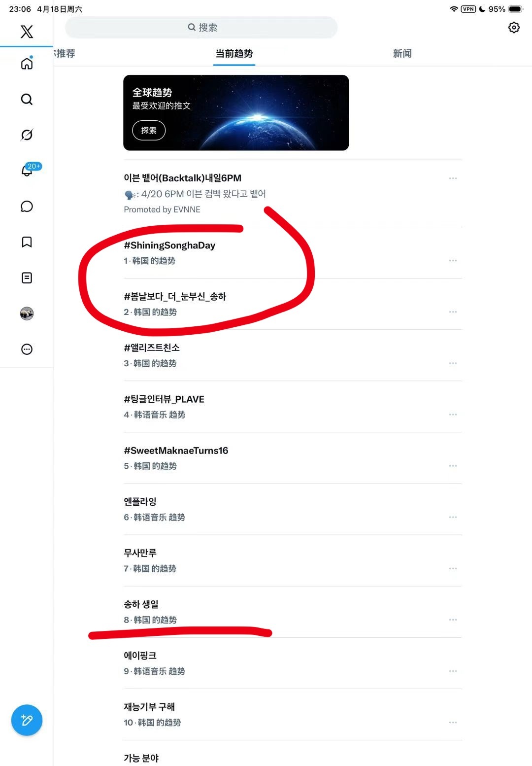Click the X logo at top of sidebar
This screenshot has height=766, width=532.
click(27, 32)
